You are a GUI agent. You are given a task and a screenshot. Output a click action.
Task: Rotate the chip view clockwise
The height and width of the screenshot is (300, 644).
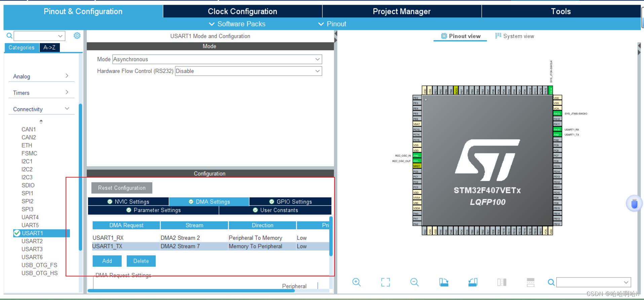(x=444, y=282)
